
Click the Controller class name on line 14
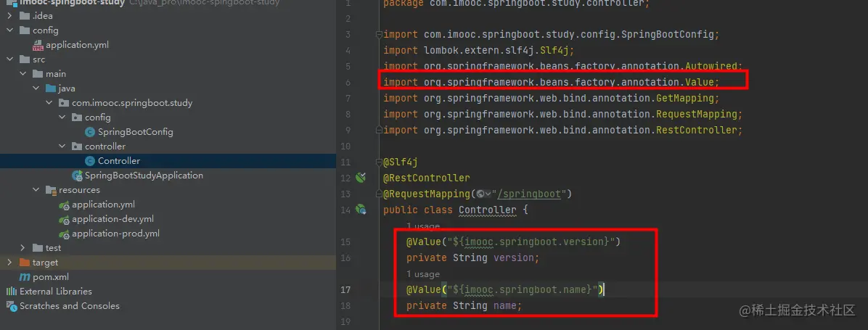coord(487,210)
